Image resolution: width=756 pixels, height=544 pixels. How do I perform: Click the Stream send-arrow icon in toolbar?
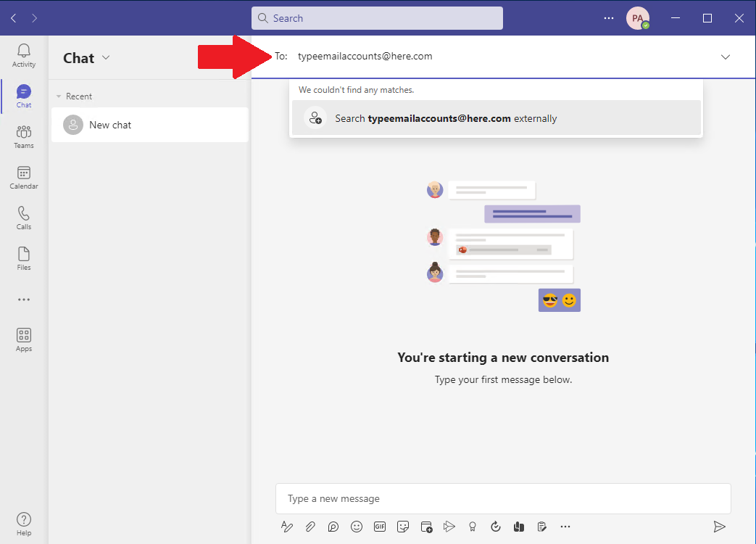pos(449,527)
